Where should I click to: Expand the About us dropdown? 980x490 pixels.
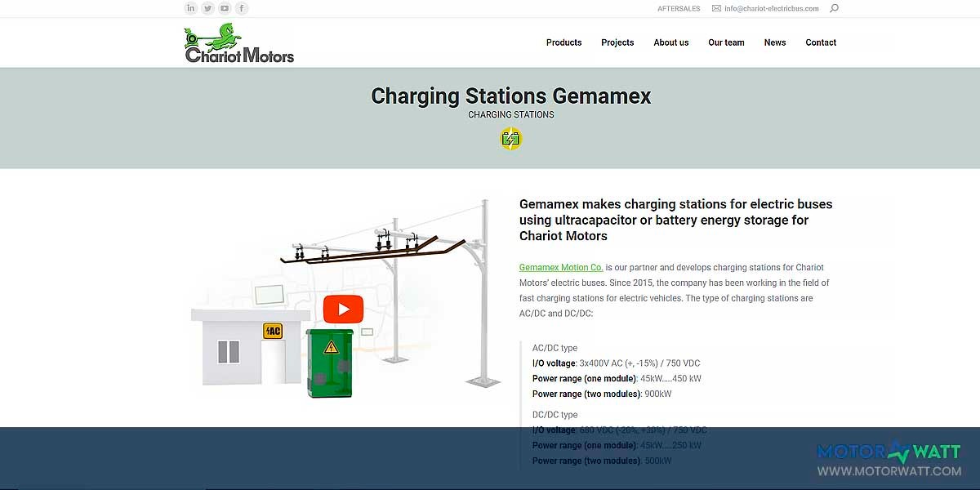coord(670,42)
